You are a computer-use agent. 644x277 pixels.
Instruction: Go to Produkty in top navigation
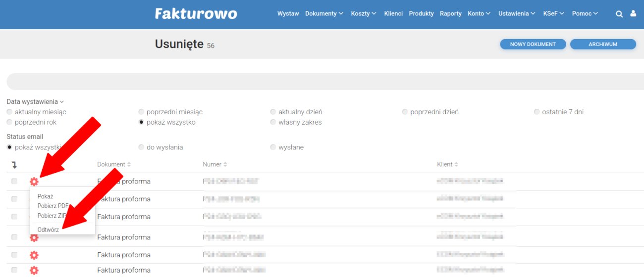[x=421, y=14]
